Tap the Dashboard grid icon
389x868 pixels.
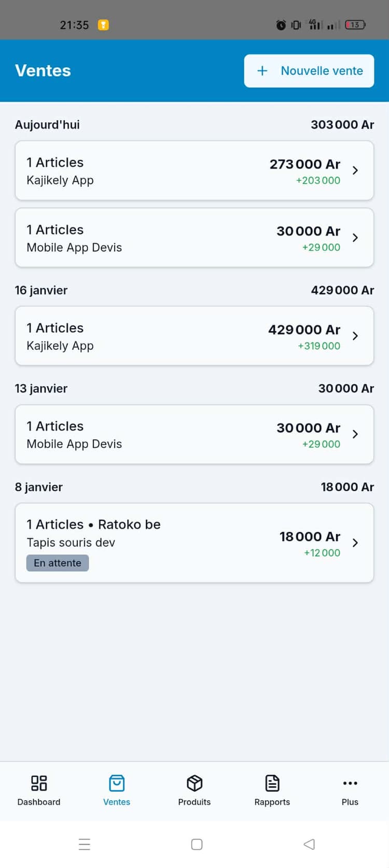tap(39, 782)
